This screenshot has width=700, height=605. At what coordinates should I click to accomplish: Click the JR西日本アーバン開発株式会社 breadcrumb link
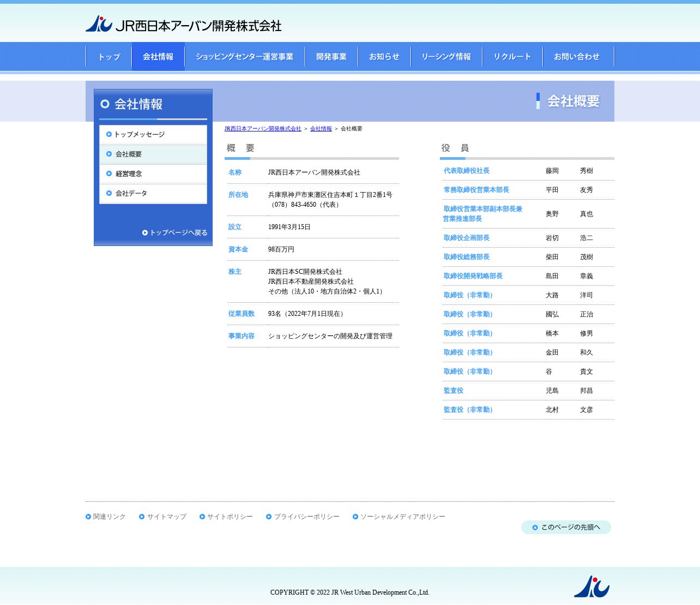pos(263,129)
